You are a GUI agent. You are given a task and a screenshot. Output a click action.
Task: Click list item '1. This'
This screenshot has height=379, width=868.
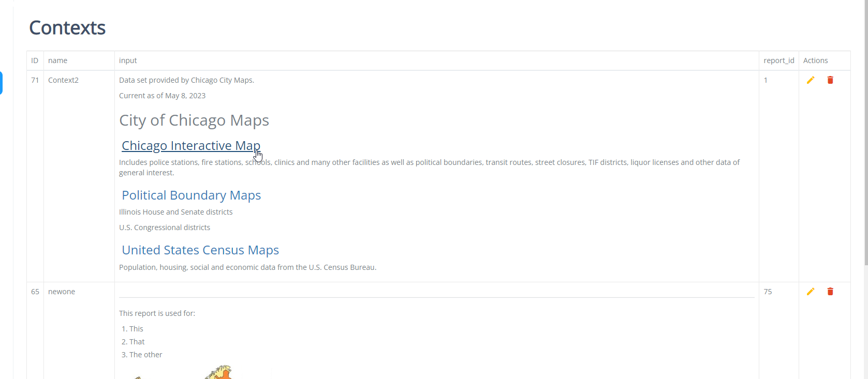point(133,329)
